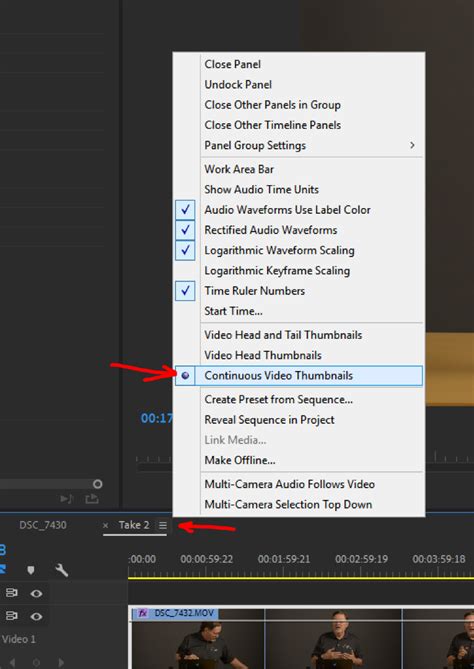Click ruler at 00:00:59:22
This screenshot has width=474, height=669.
pyautogui.click(x=206, y=559)
